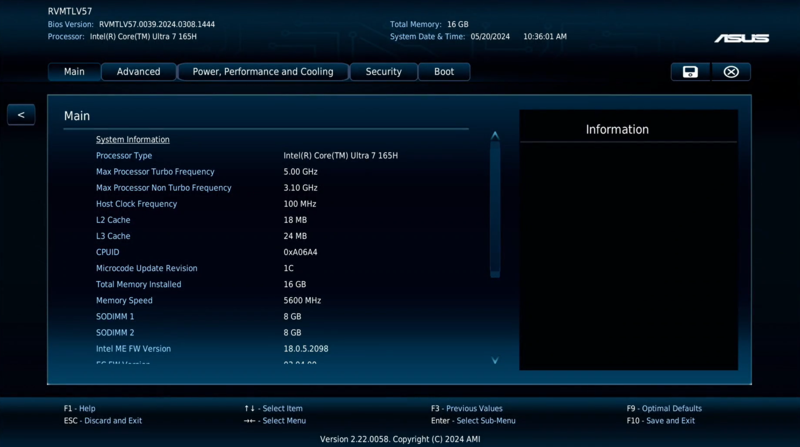Click ESC - Discard and Exit hint

[103, 421]
